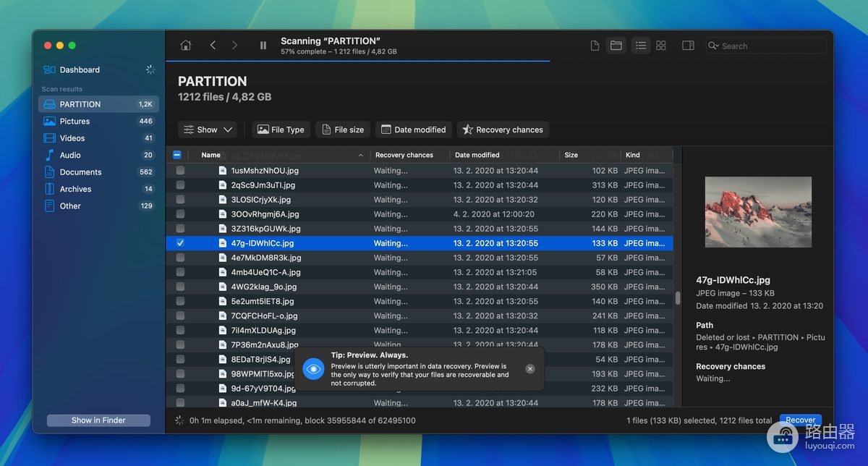Toggle the preview side panel icon
The height and width of the screenshot is (466, 868).
[x=688, y=46]
